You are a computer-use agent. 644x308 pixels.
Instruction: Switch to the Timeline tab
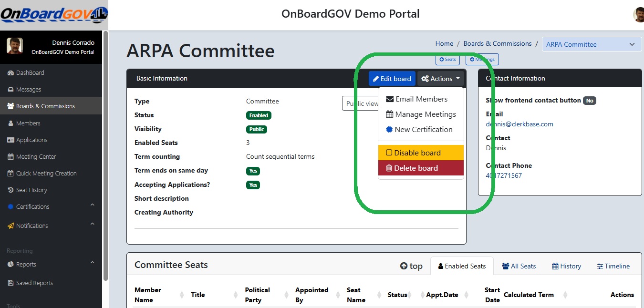pyautogui.click(x=613, y=266)
